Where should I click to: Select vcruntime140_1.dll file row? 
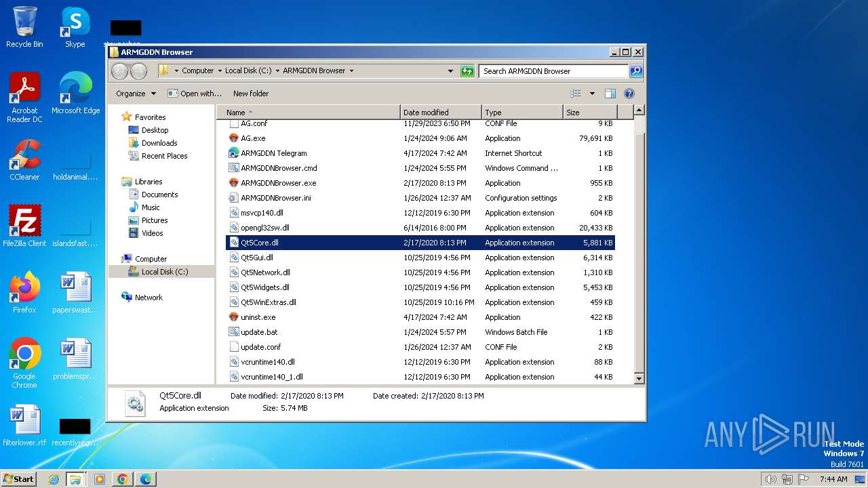pyautogui.click(x=420, y=377)
